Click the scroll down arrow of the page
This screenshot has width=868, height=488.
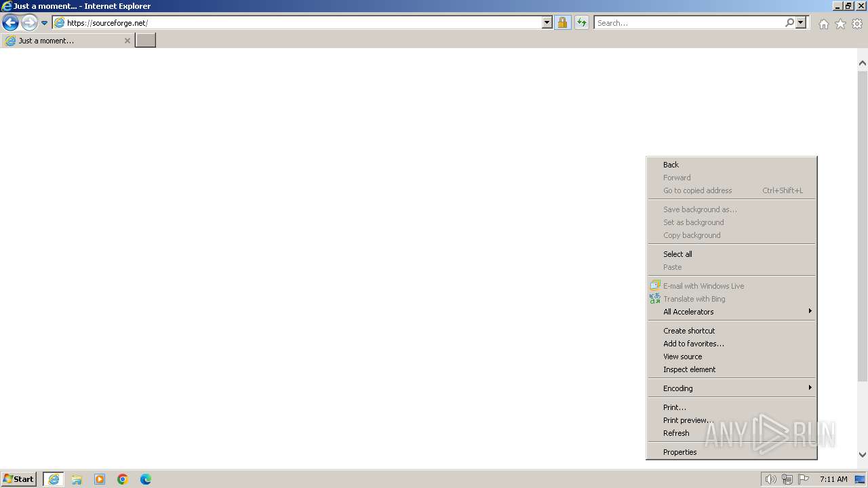coord(863,455)
